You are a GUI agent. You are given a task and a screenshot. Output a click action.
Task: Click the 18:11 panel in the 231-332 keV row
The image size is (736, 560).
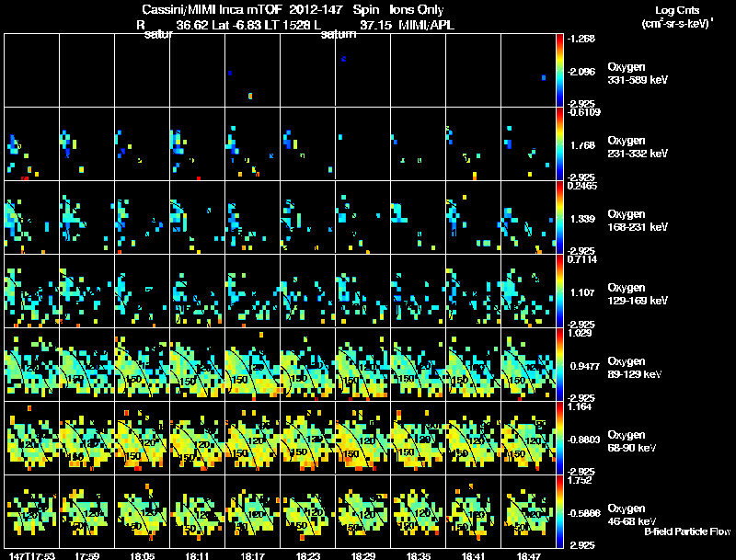(x=197, y=144)
